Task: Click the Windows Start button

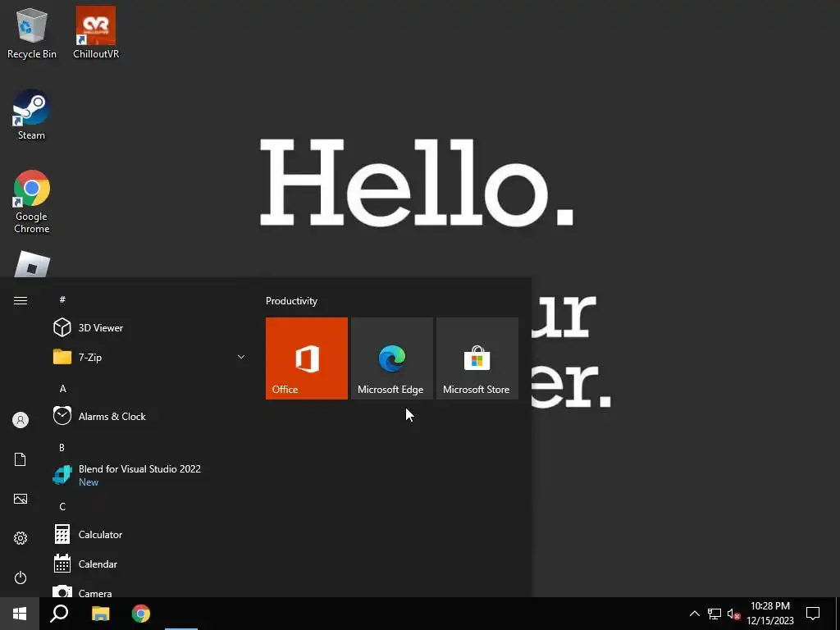Action: coord(20,614)
